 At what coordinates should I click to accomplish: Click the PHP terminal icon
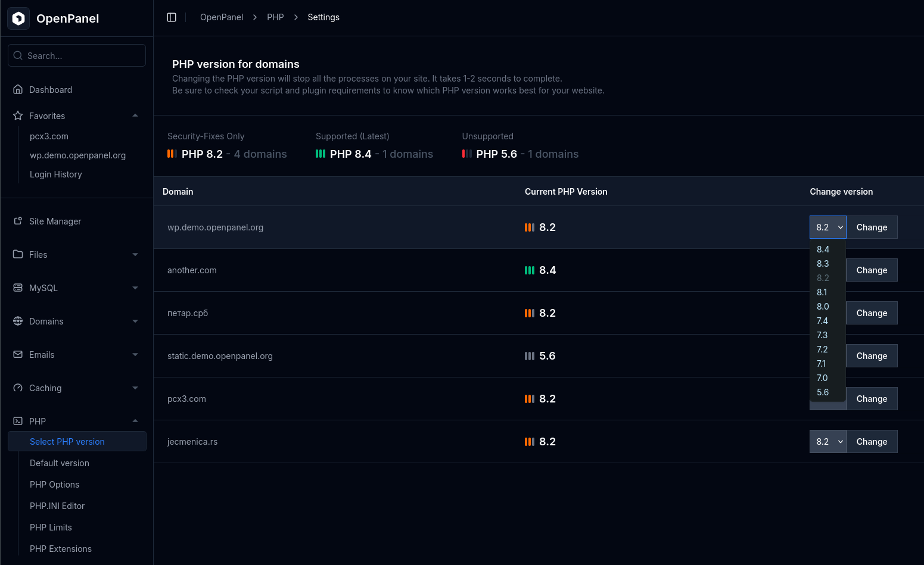(18, 421)
